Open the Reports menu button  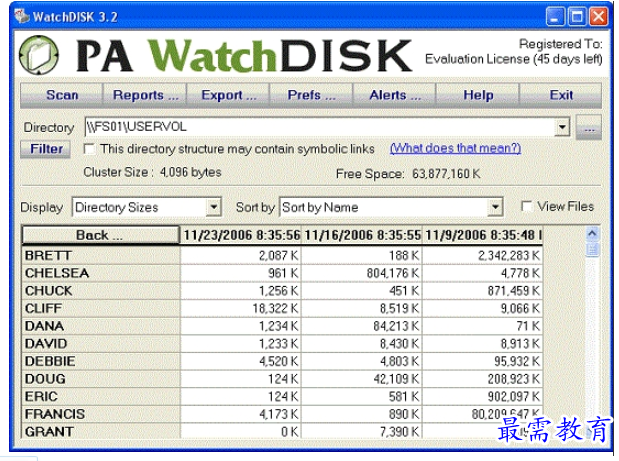pos(145,95)
